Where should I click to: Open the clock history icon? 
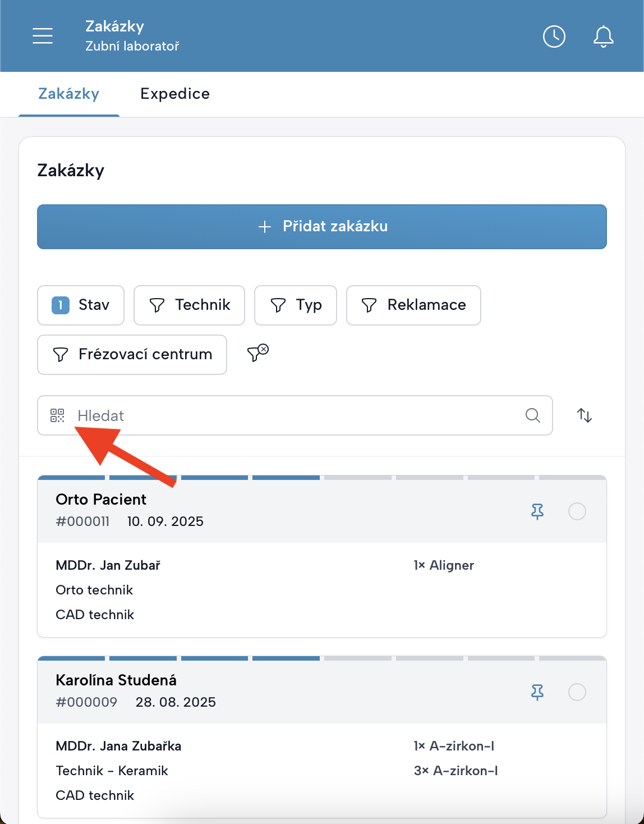click(x=554, y=36)
